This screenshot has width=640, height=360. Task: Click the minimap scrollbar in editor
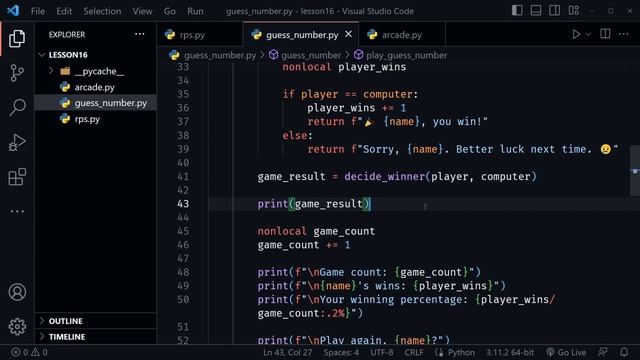635,170
